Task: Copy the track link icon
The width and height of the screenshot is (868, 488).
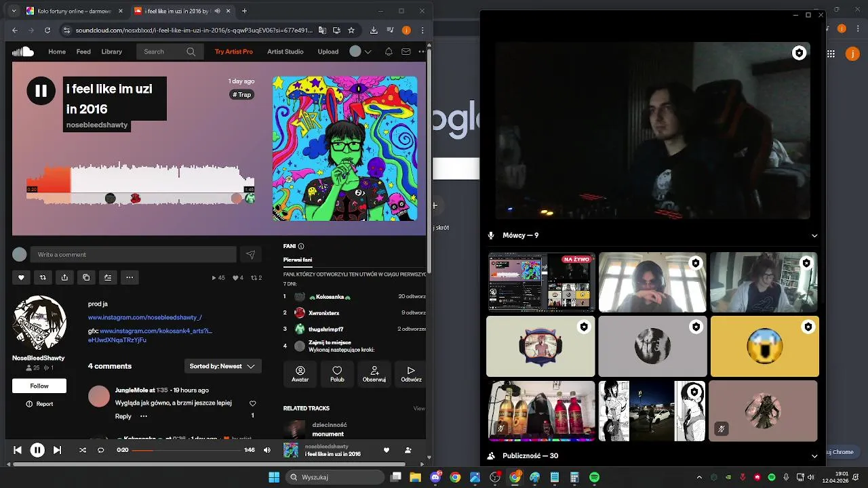Action: tap(86, 277)
